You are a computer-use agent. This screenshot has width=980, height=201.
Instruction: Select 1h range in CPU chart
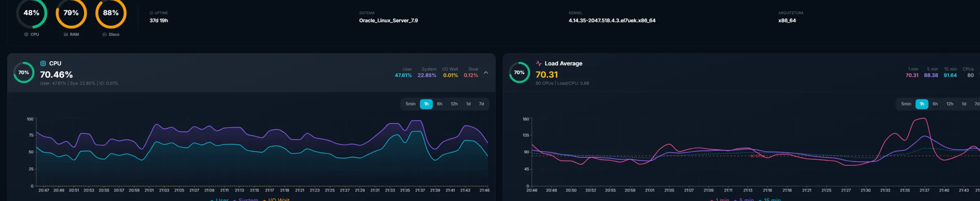(x=426, y=104)
